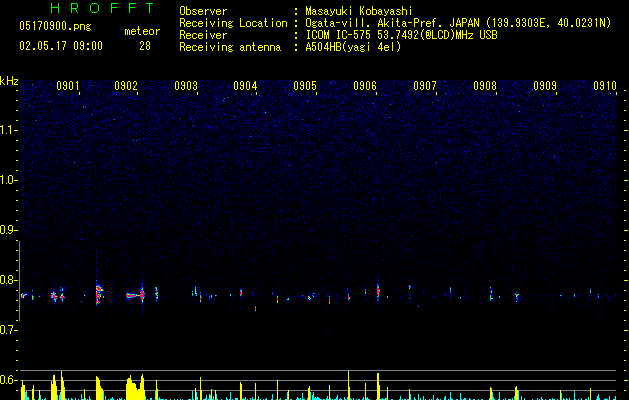Click the 1.1 frequency axis label
This screenshot has width=629, height=400.
pos(8,130)
